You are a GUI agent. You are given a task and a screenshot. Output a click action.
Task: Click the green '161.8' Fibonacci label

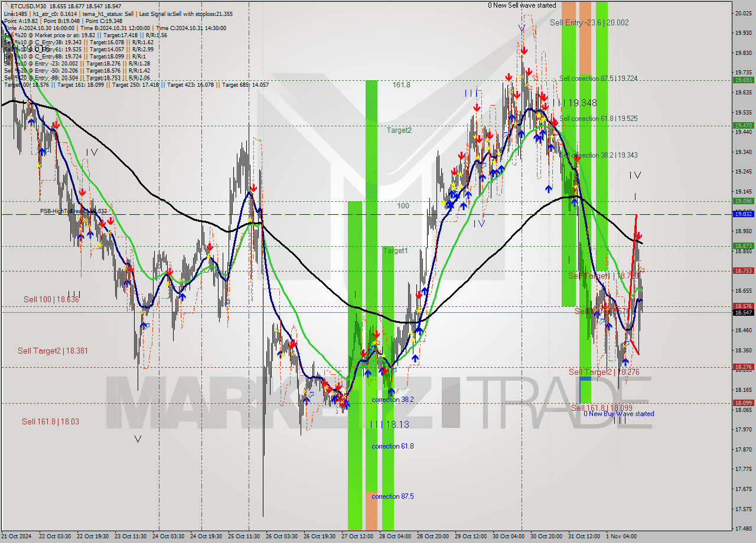click(401, 85)
